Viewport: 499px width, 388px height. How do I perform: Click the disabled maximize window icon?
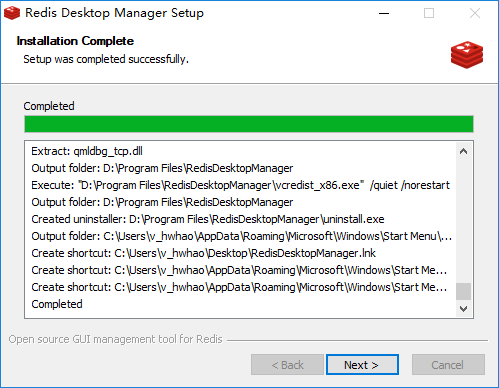(x=429, y=13)
